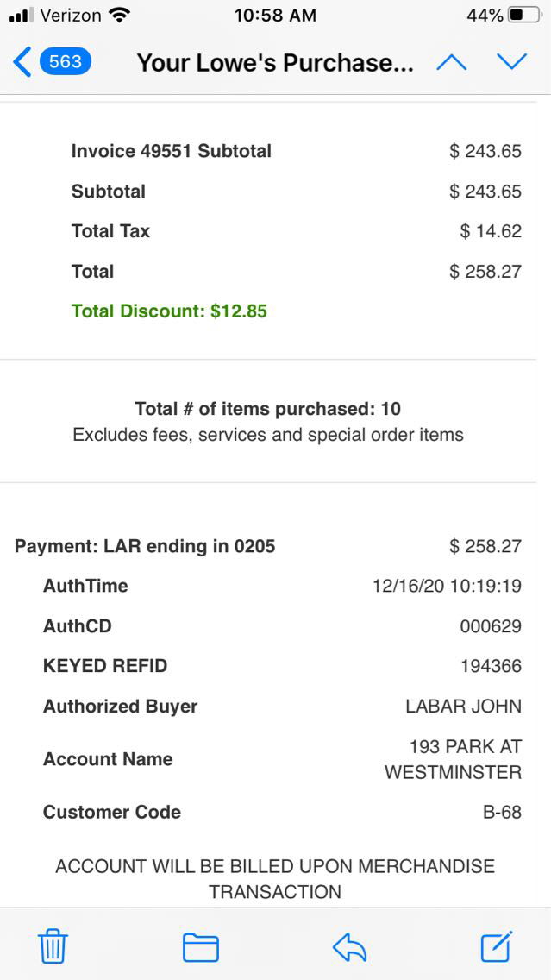Tap the Customer Code value B-68
Image resolution: width=551 pixels, height=980 pixels.
[502, 812]
